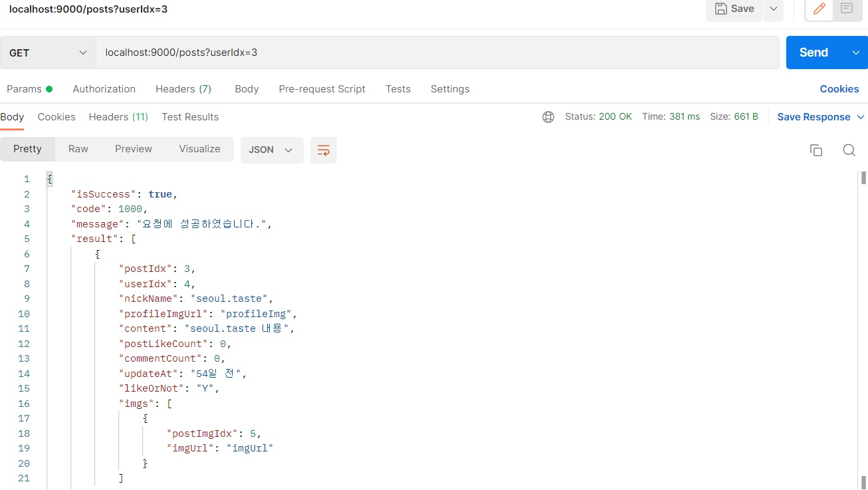The width and height of the screenshot is (868, 490).
Task: Click the "54일 전" updateAt value
Action: tap(215, 374)
